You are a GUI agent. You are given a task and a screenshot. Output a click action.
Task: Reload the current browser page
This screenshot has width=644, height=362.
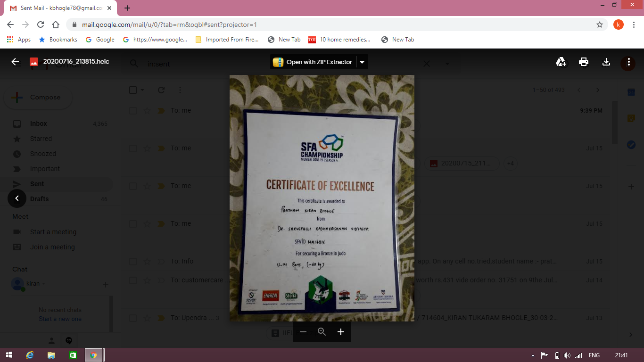click(x=41, y=25)
